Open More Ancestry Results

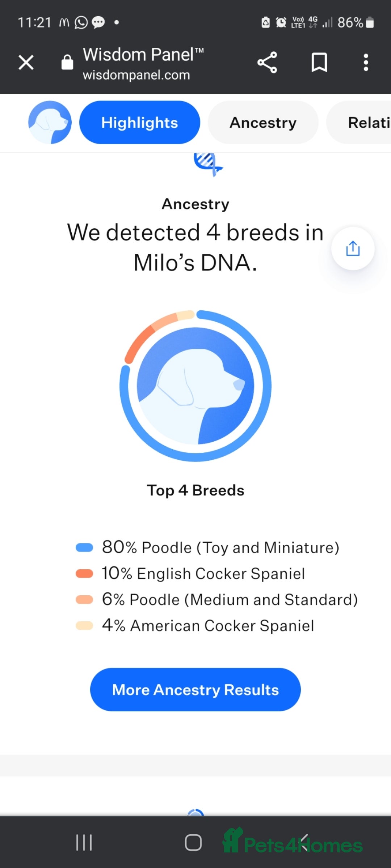pyautogui.click(x=195, y=690)
